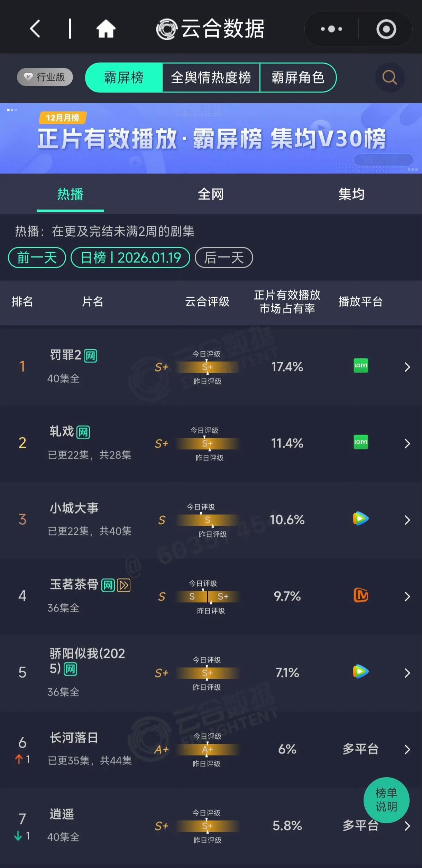Open the fast-forward badge beside 玉茗茶骨

(x=123, y=585)
